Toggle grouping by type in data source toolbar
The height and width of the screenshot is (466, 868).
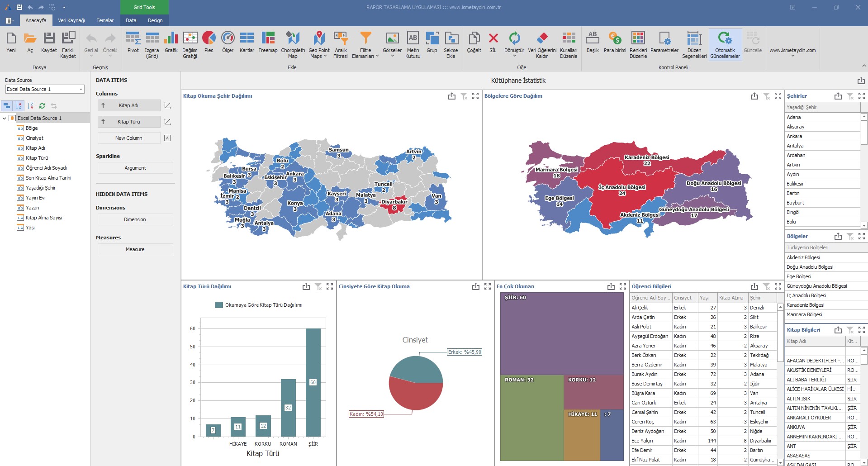coord(7,106)
